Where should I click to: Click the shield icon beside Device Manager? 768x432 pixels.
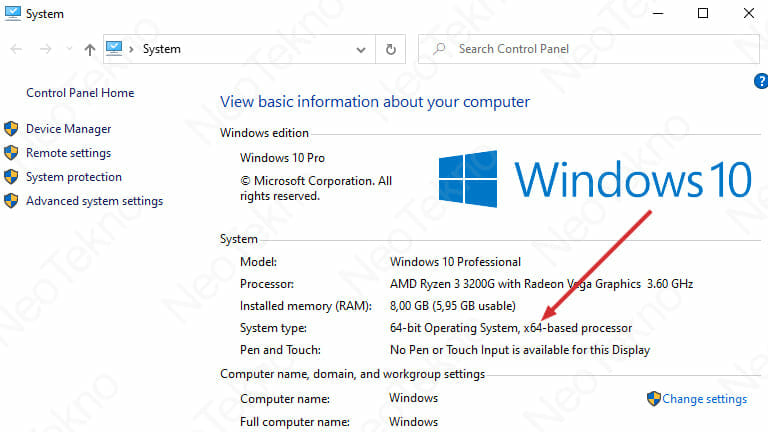point(11,129)
